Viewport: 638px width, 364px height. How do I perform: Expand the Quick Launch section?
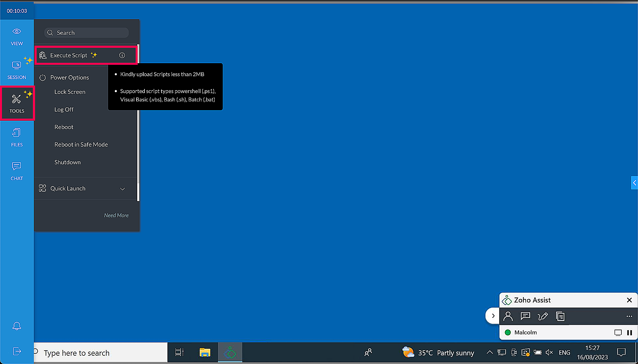coord(122,188)
